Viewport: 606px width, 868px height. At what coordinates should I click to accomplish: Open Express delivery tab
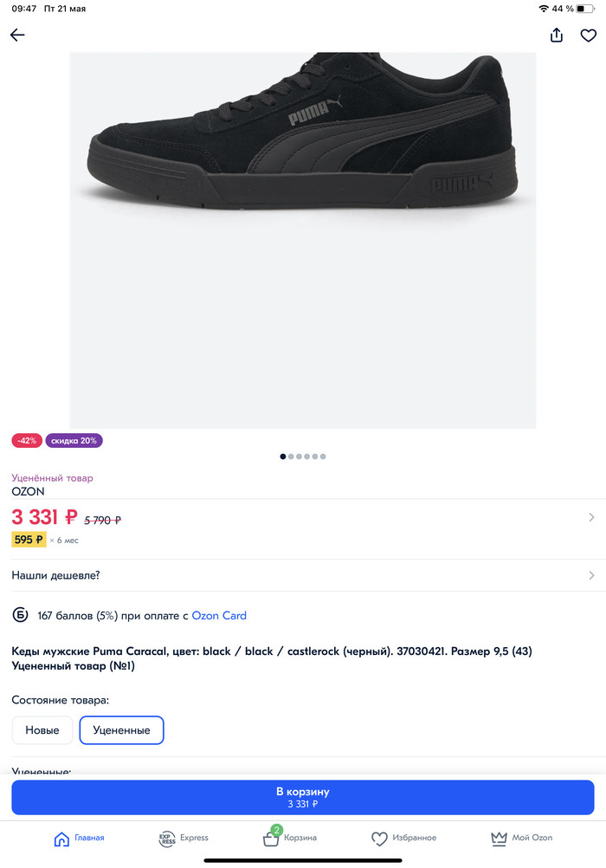(x=168, y=839)
